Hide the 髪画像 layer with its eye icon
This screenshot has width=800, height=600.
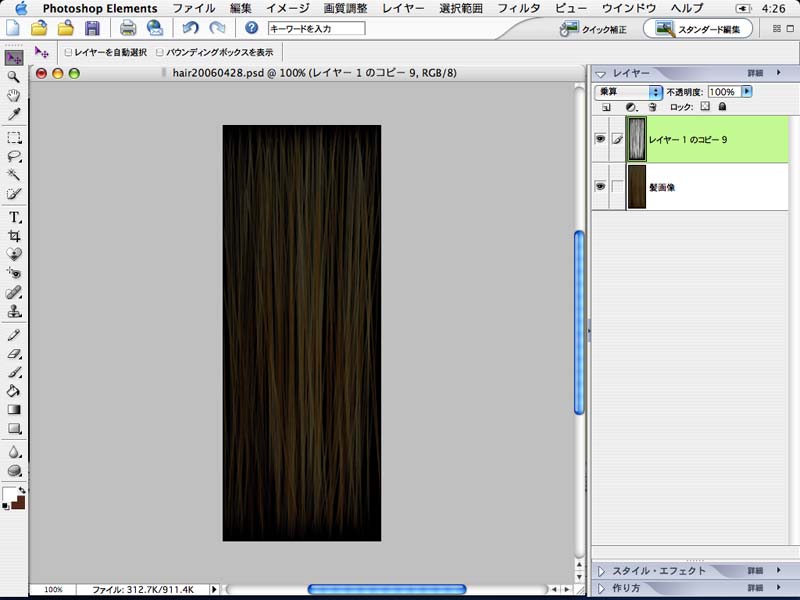(x=600, y=187)
